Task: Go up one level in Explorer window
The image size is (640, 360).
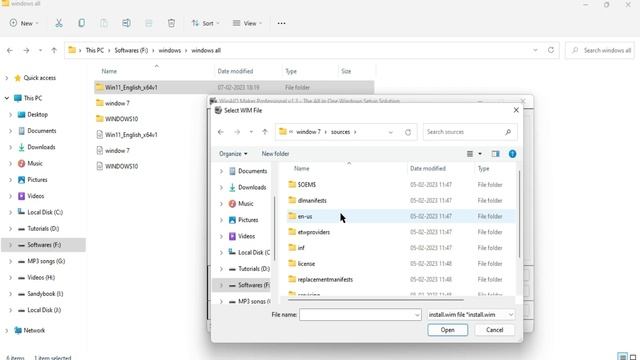Action: (x=54, y=50)
